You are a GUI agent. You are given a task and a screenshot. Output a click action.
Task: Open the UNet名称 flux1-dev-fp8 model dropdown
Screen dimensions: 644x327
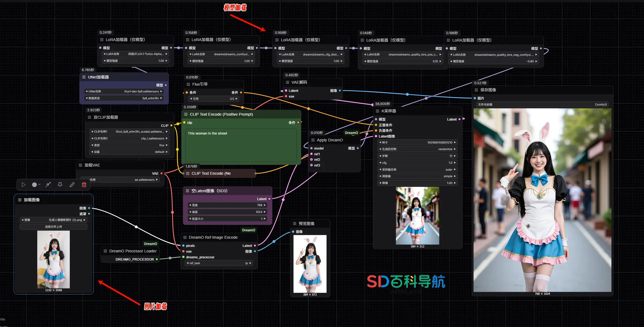click(x=124, y=91)
